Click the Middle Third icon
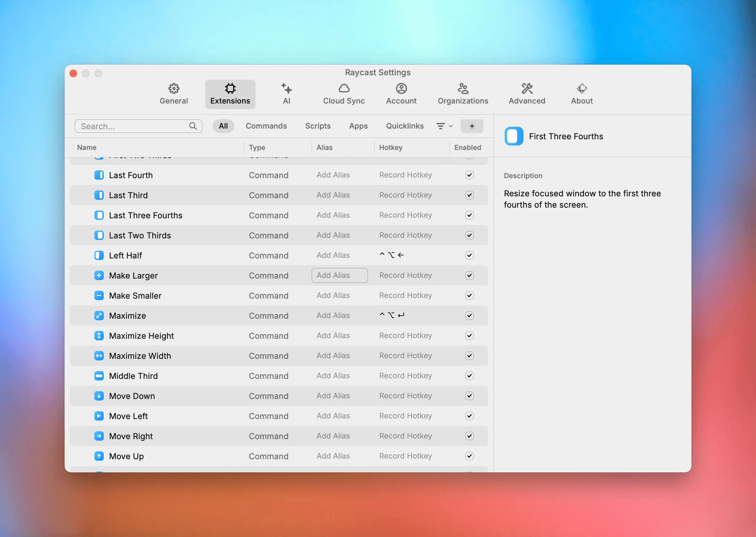756x537 pixels. click(99, 376)
